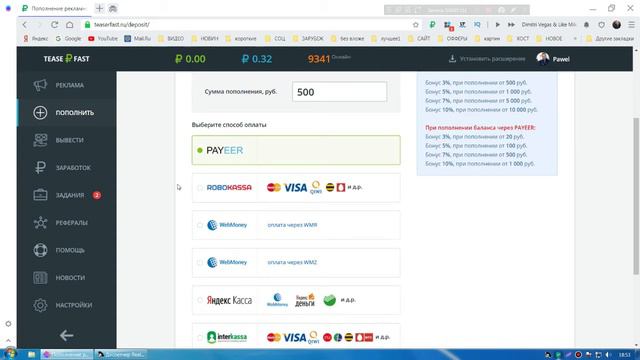Screen dimensions: 640x360
Task: Click the 9341 online counter
Action: click(x=319, y=59)
